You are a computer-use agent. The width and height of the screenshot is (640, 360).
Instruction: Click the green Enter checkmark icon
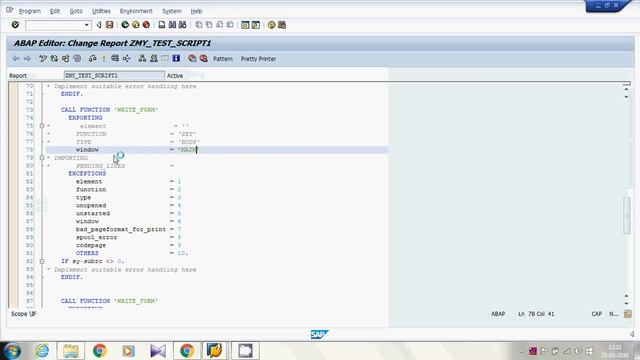click(x=15, y=25)
